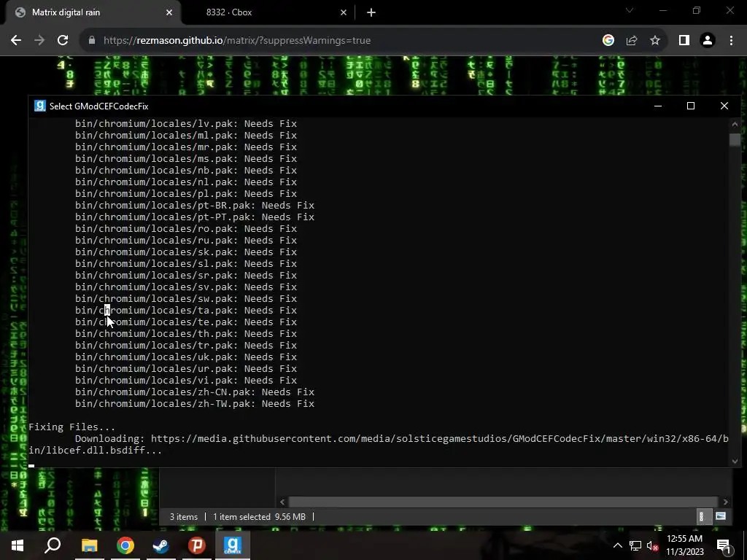Click the zh-CN.pak: Needs Fix line
The height and width of the screenshot is (560, 747).
click(x=194, y=392)
